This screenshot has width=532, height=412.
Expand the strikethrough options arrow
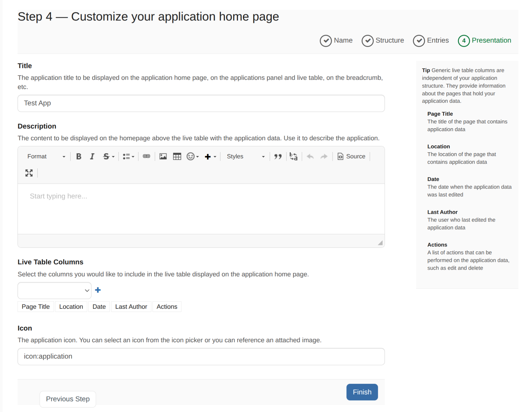coord(113,157)
